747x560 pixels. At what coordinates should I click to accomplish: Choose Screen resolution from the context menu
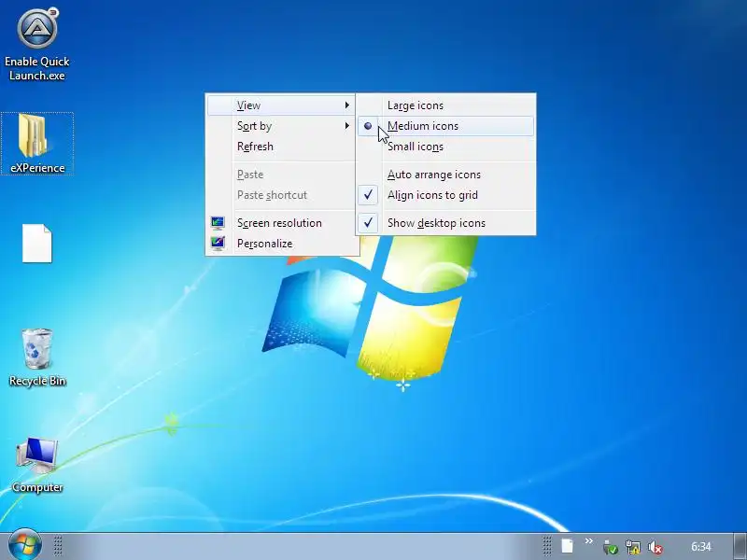(x=281, y=223)
